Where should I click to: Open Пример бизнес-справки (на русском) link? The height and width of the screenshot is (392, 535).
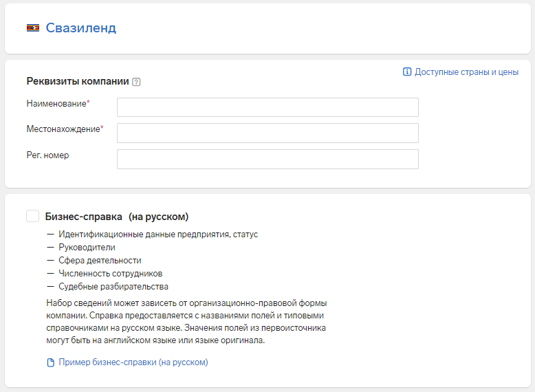(133, 362)
